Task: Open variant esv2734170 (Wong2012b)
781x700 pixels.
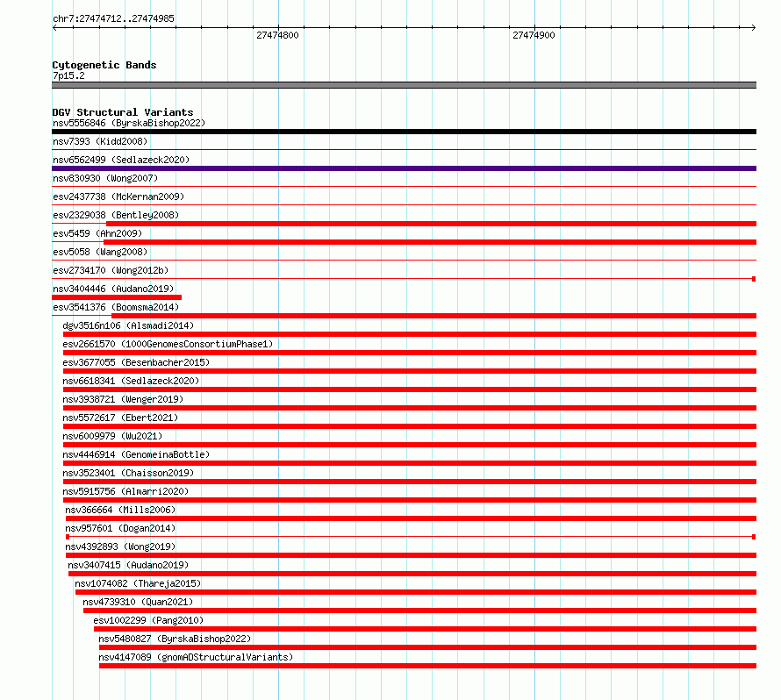Action: tap(111, 270)
